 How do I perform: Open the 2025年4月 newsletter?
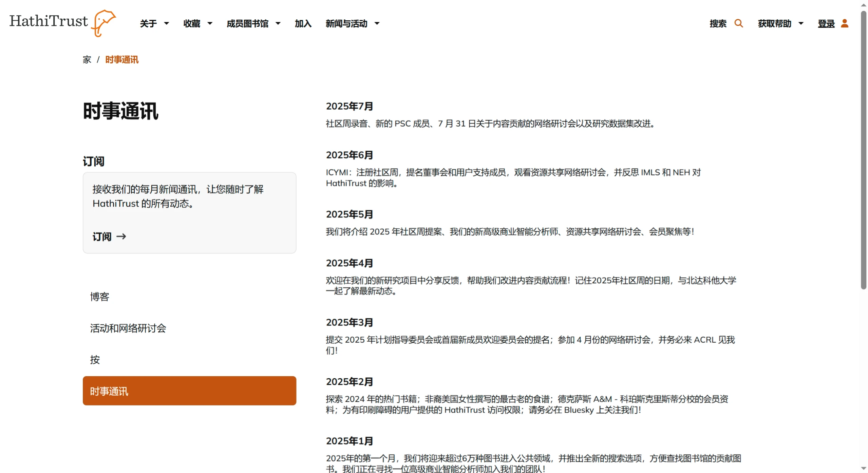pyautogui.click(x=349, y=263)
